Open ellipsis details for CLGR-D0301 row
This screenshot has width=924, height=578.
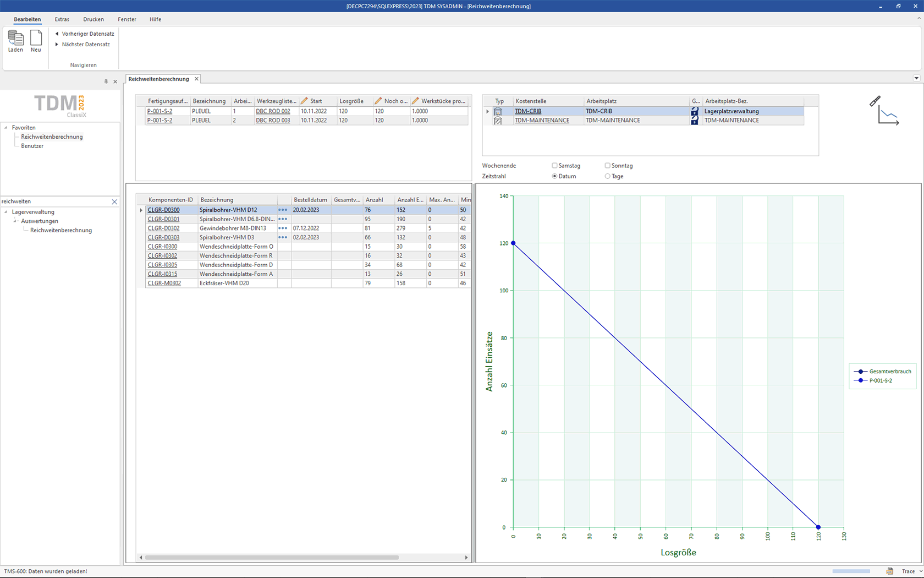tap(283, 219)
